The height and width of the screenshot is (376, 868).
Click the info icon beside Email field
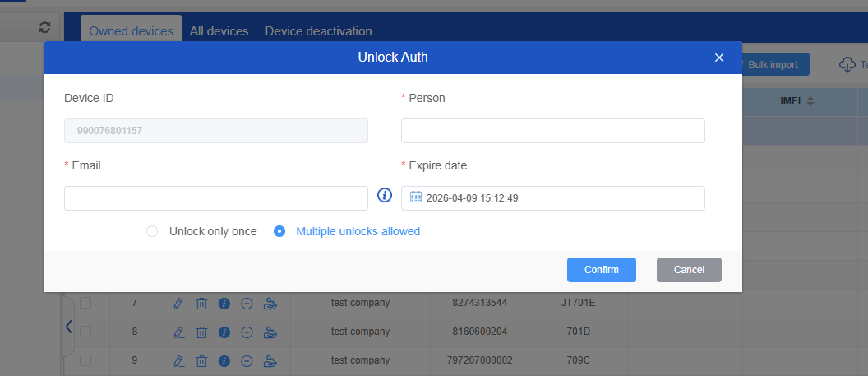point(384,196)
